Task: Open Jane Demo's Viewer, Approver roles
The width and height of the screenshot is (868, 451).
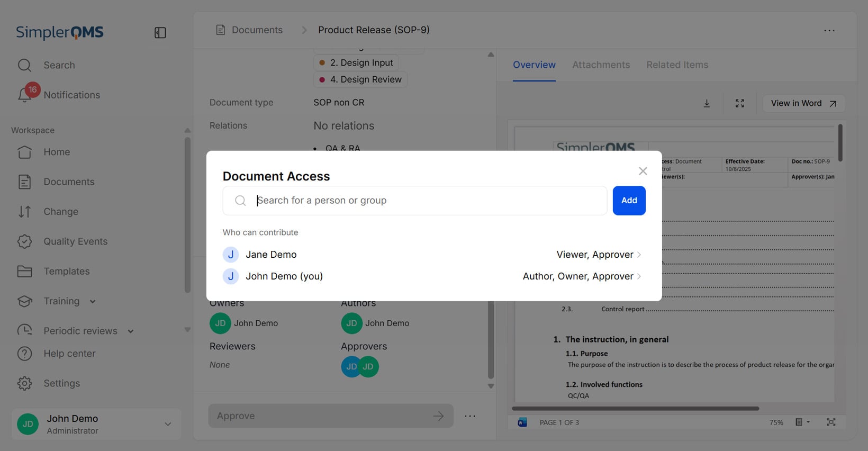Action: (x=599, y=255)
